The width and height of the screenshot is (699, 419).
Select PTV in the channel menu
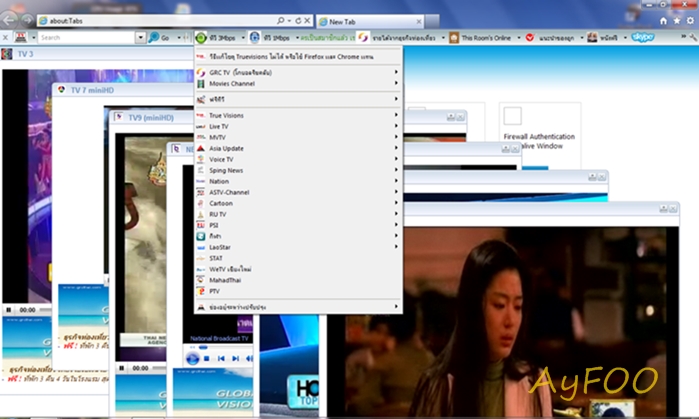(x=299, y=291)
